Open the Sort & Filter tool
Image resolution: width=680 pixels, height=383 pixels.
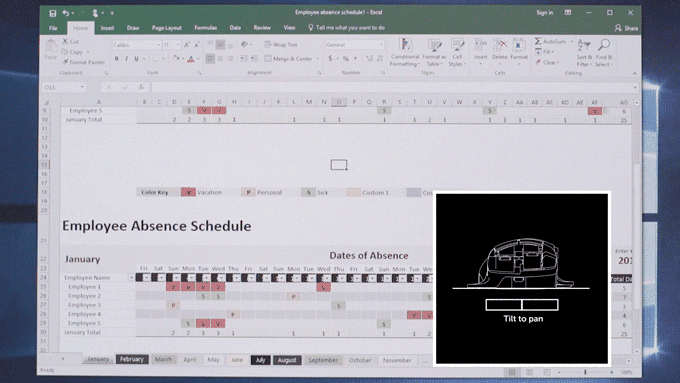click(x=585, y=52)
